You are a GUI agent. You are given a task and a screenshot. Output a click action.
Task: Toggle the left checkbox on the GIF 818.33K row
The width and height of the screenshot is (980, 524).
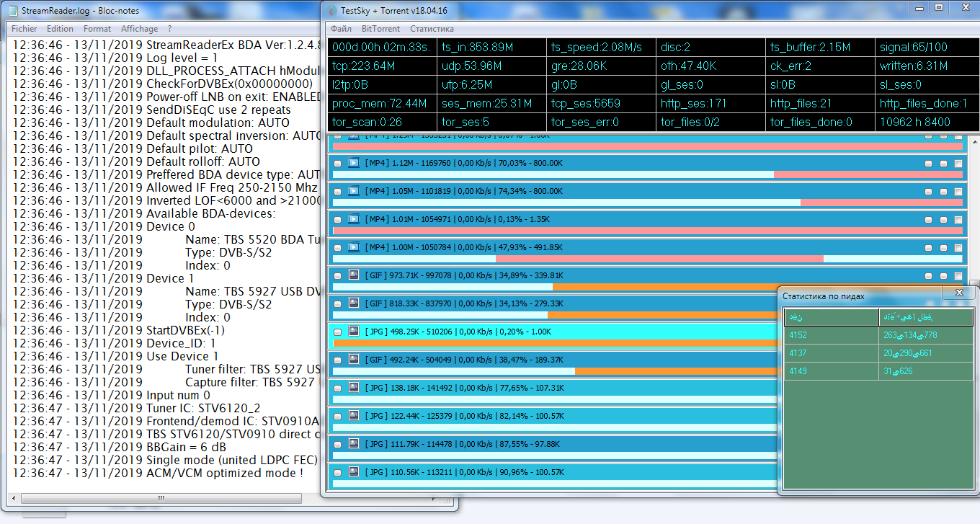tap(338, 304)
